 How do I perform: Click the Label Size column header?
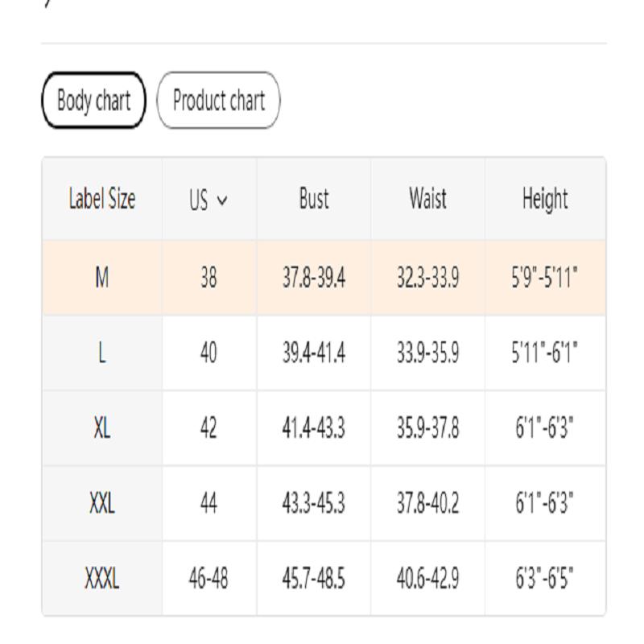[102, 199]
